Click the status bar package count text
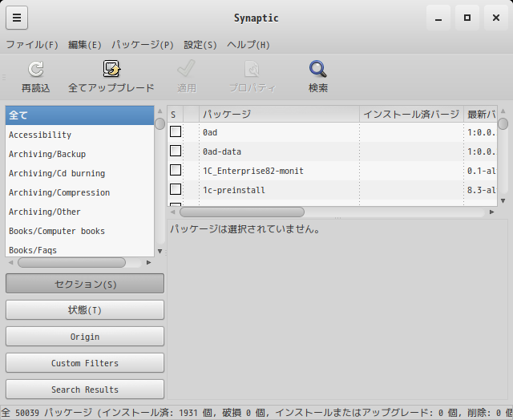 click(256, 413)
